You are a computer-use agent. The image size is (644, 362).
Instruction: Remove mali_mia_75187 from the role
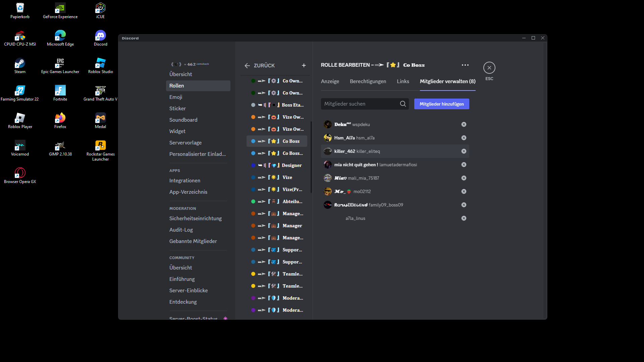(464, 178)
